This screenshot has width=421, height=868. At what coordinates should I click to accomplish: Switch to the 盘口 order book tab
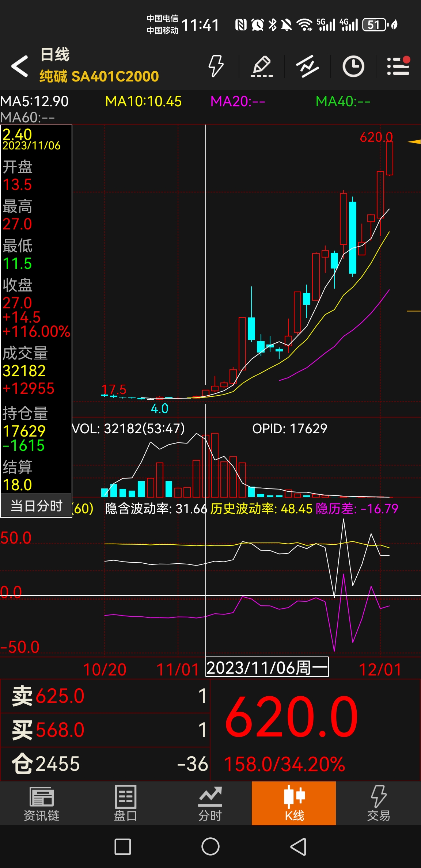(x=126, y=803)
